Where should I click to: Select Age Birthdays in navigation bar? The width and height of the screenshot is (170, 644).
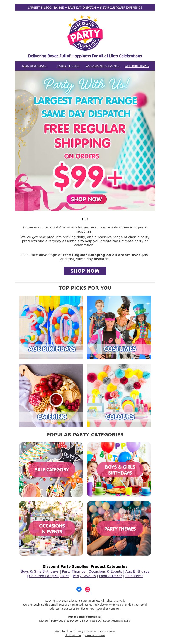137,66
